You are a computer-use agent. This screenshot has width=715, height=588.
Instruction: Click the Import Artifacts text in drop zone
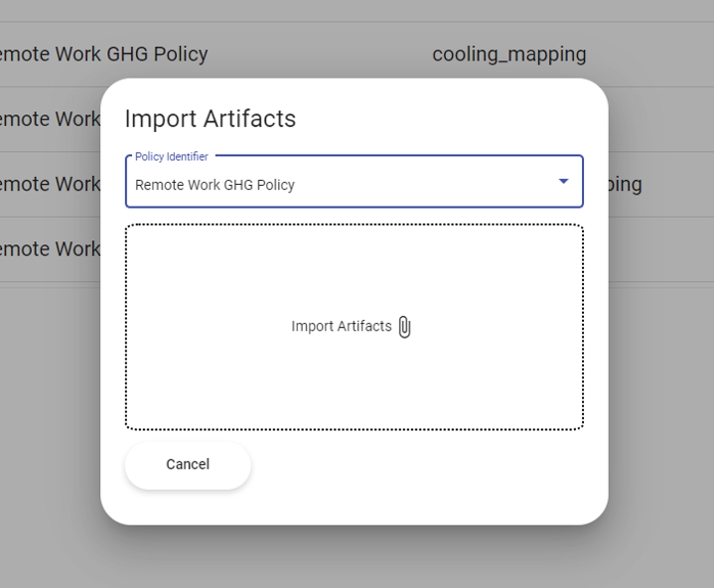[x=341, y=327]
